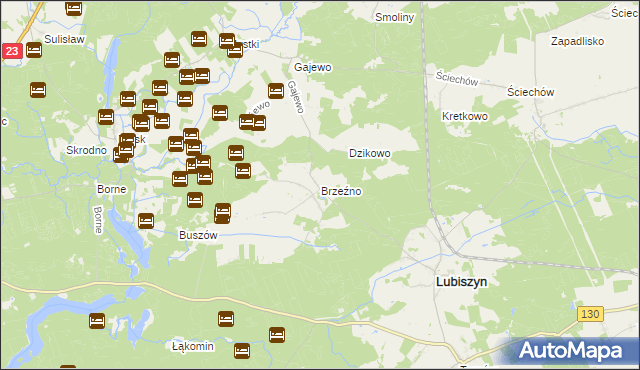Image resolution: width=640 pixels, height=370 pixels.
Task: Click the Łąkomin village label
Action: tap(193, 346)
